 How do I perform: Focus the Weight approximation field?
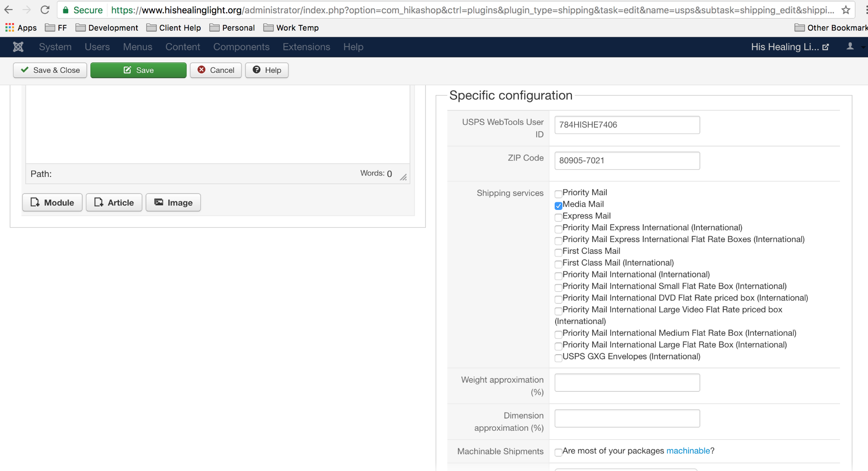pyautogui.click(x=627, y=383)
